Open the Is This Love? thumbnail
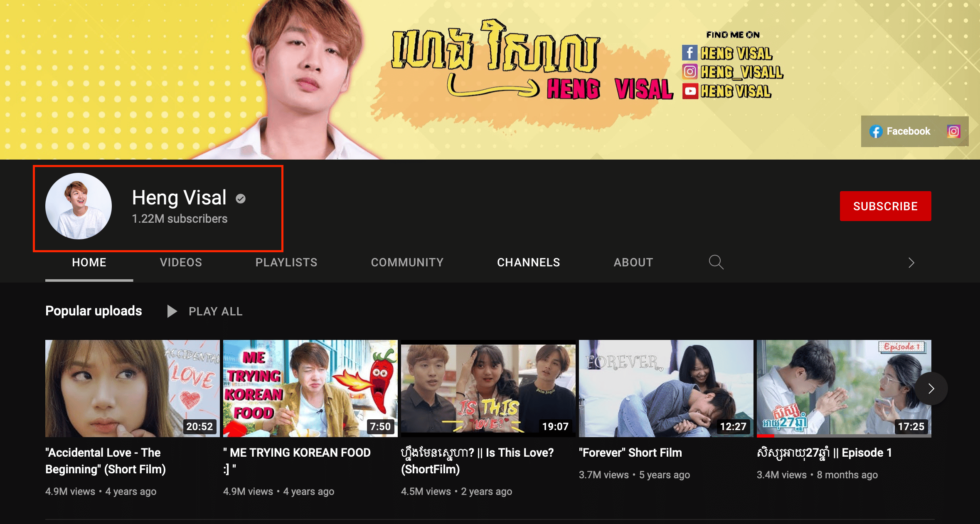This screenshot has height=524, width=980. coord(488,388)
